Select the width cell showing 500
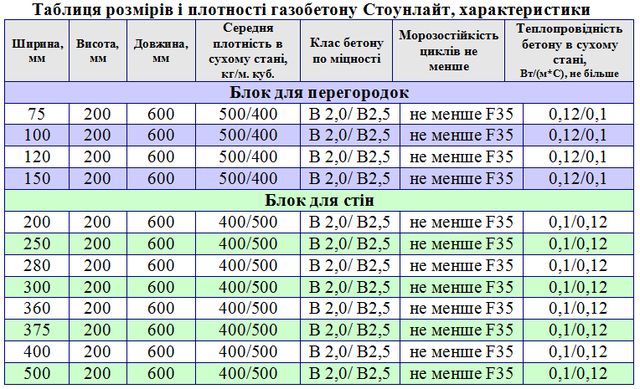Viewport: 640px width, 389px height. [x=37, y=373]
